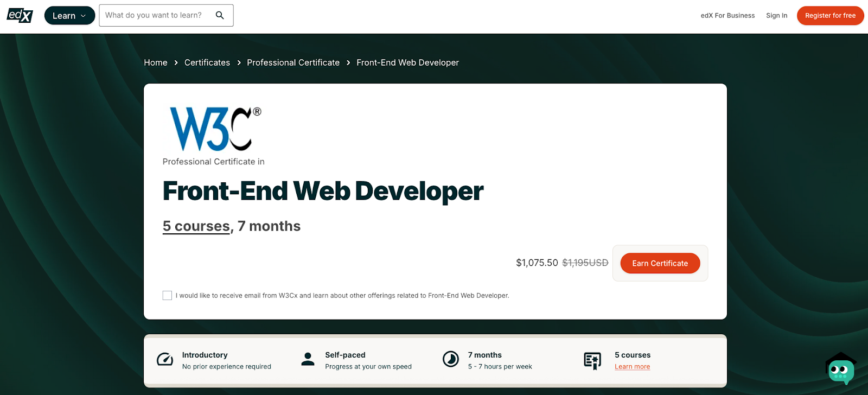868x395 pixels.
Task: Click the Self-paced person icon
Action: coord(308,359)
